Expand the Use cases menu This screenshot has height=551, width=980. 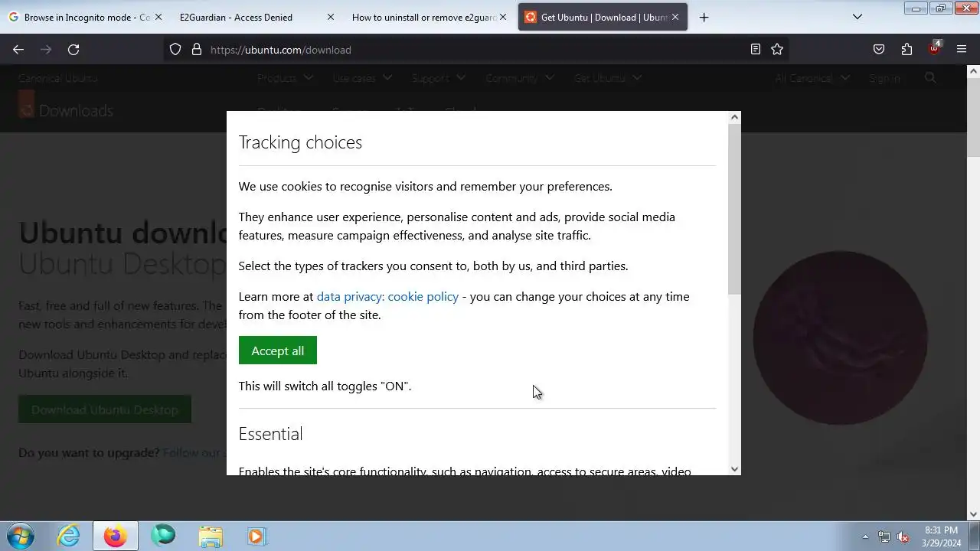click(x=362, y=78)
